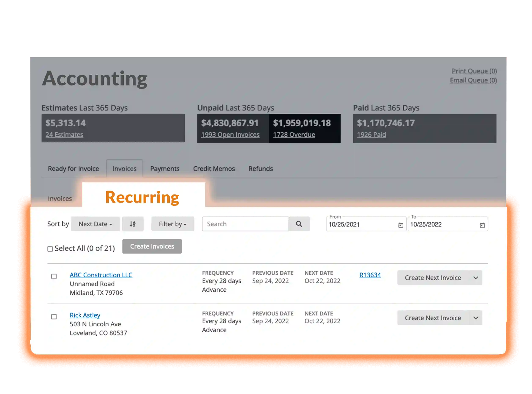Open the To date calendar icon
The height and width of the screenshot is (394, 532).
482,225
